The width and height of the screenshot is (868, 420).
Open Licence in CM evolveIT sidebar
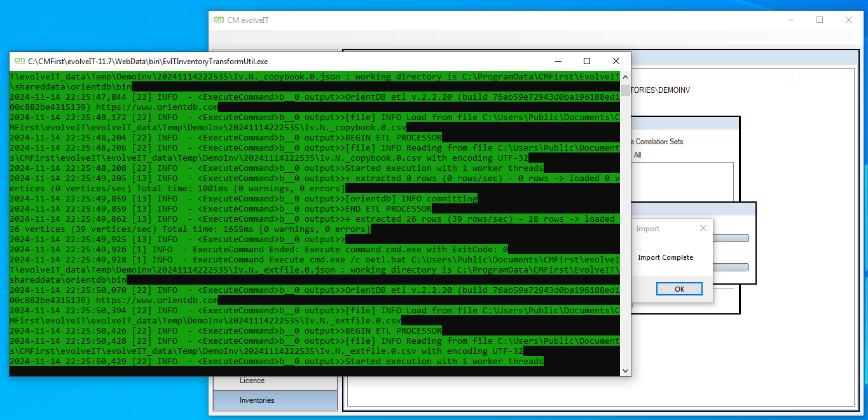tap(275, 381)
